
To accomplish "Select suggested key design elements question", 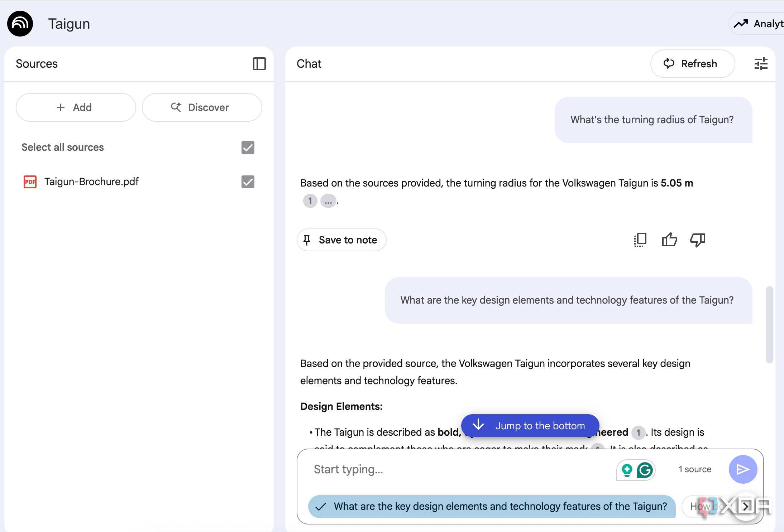I will (x=492, y=506).
